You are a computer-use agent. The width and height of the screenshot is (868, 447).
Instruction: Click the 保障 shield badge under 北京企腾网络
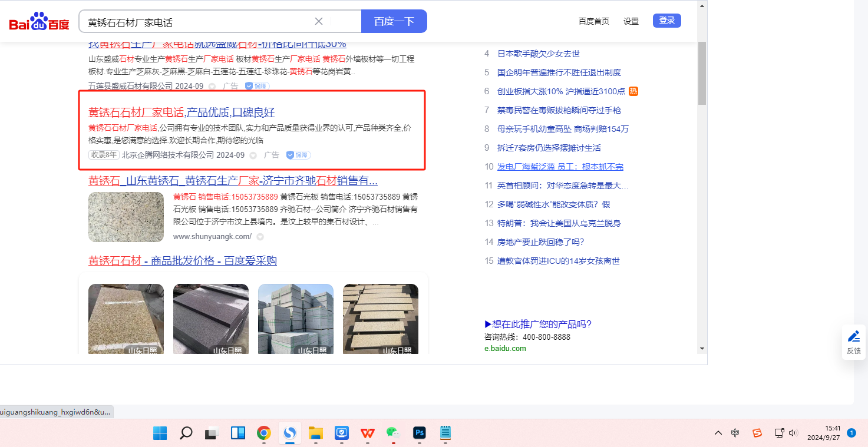[x=299, y=155]
